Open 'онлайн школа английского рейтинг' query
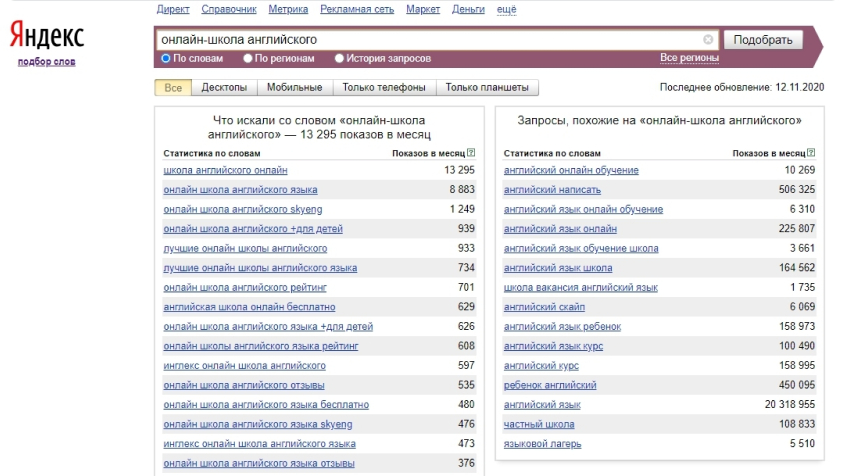 click(244, 287)
